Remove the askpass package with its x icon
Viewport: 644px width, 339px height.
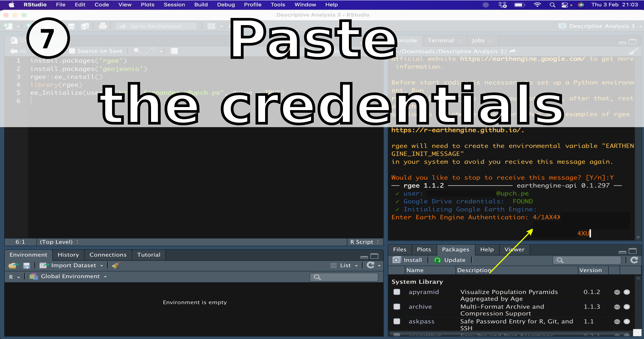[x=627, y=321]
